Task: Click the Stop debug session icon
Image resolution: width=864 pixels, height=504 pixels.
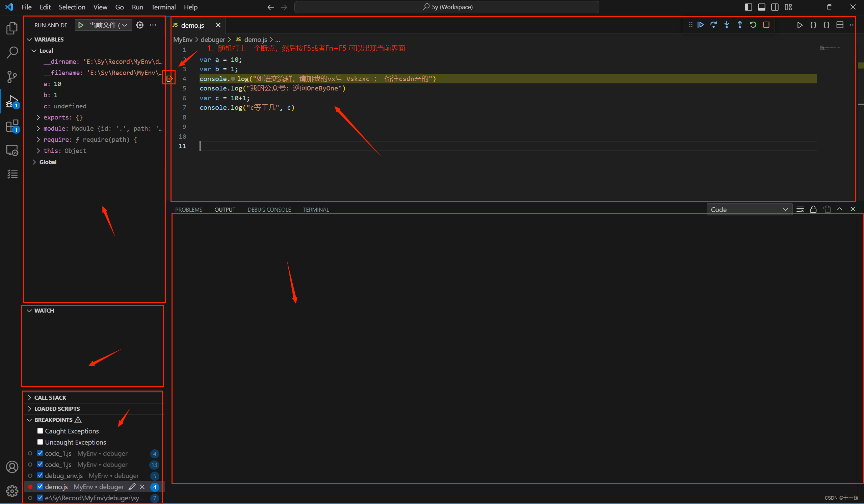Action: pos(767,25)
